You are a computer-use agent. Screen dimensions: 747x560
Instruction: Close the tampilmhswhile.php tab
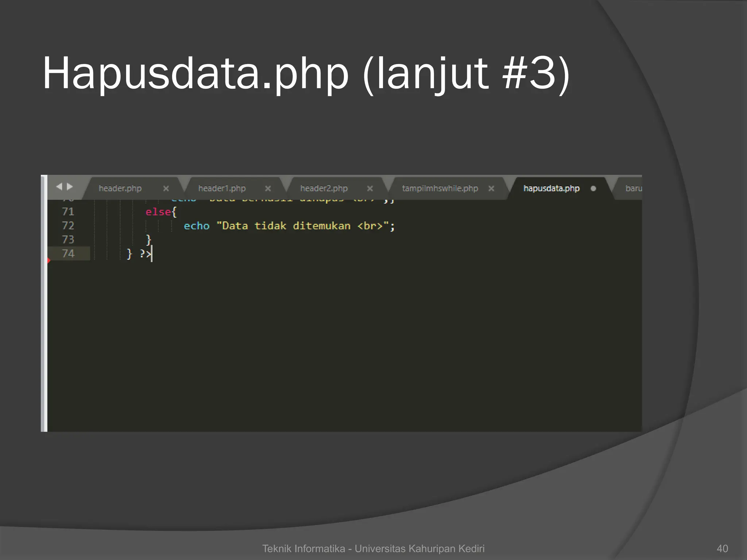(x=491, y=188)
